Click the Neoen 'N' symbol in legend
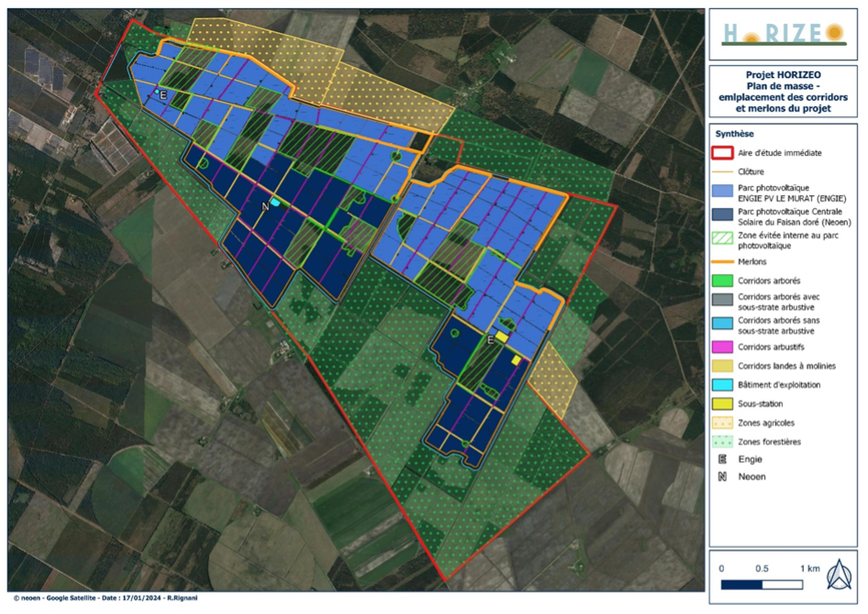 point(723,477)
